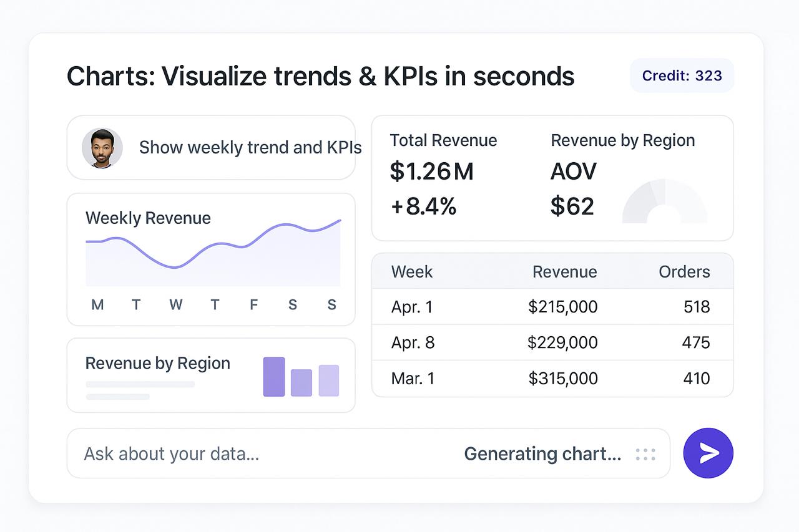Click the +8.4% growth value
The height and width of the screenshot is (532, 799).
coord(424,206)
